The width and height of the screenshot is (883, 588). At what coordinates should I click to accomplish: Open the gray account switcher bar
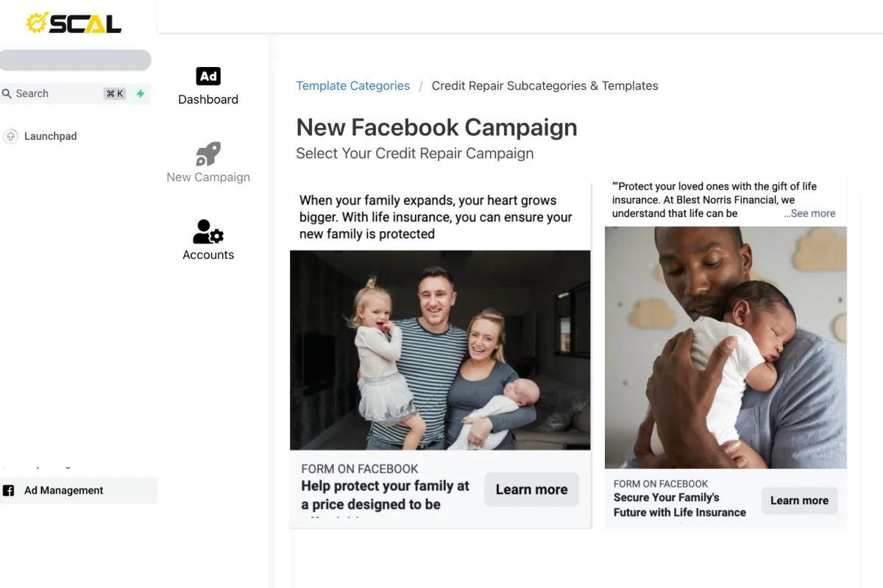tap(75, 60)
